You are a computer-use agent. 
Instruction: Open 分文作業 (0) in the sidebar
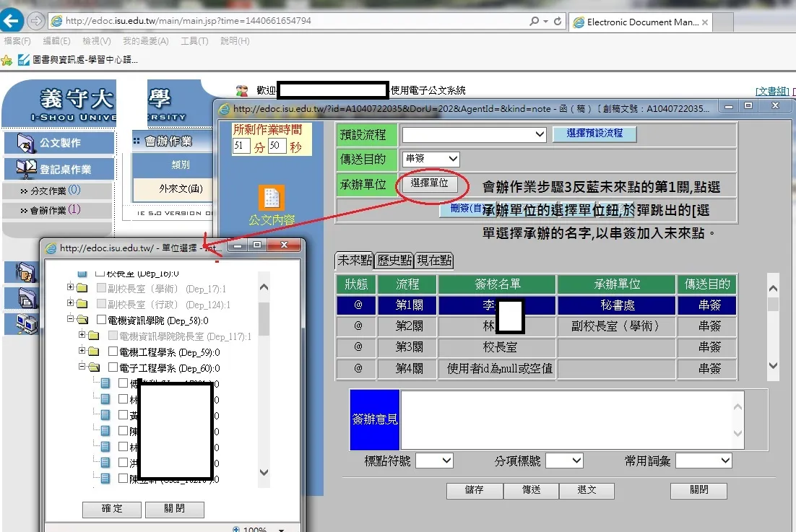[x=56, y=191]
